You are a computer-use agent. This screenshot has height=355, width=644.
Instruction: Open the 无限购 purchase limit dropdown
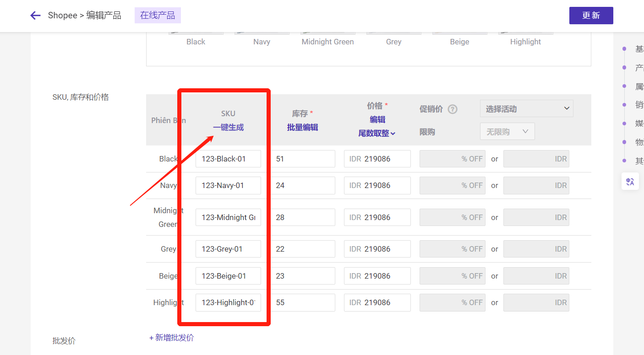507,131
